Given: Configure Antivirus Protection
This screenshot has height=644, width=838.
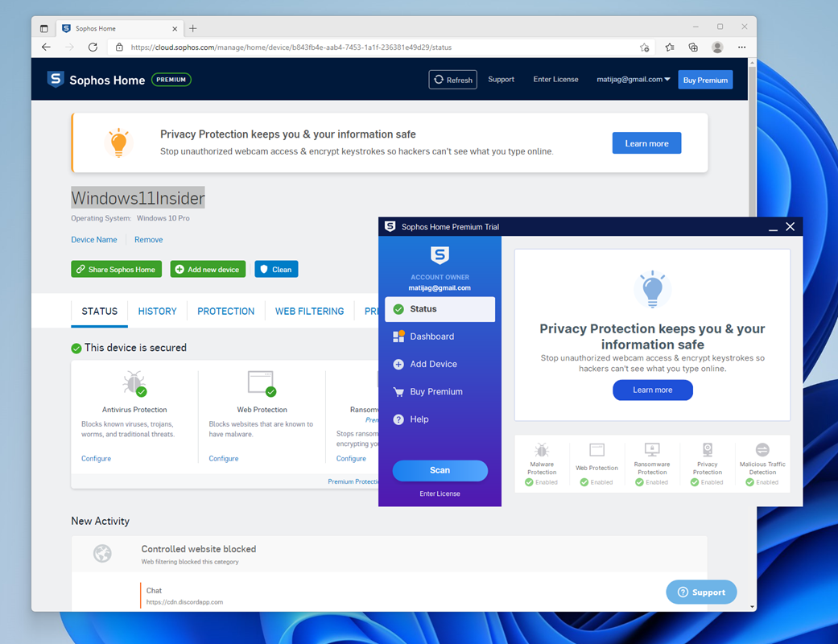Looking at the screenshot, I should (97, 459).
